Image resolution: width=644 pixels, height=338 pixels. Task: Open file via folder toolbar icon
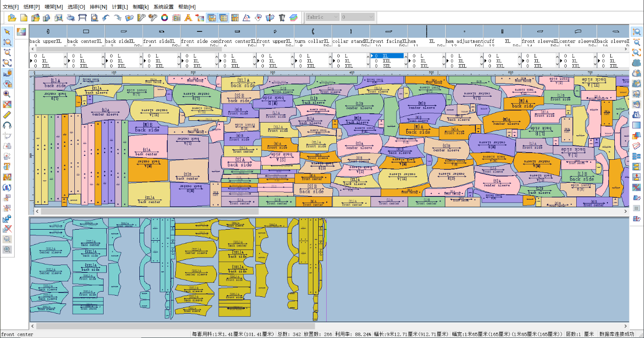[x=12, y=18]
